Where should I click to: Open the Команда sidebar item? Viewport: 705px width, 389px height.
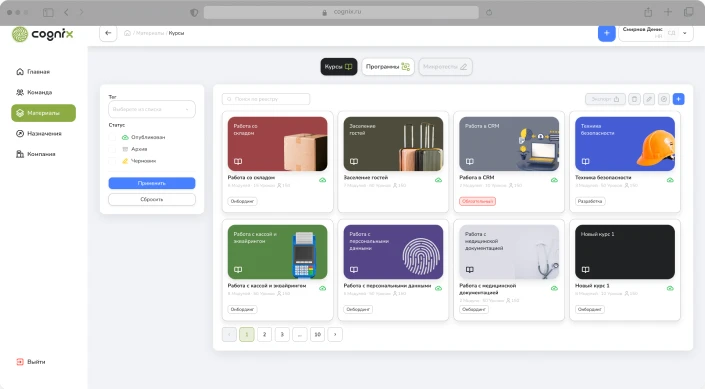click(34, 92)
